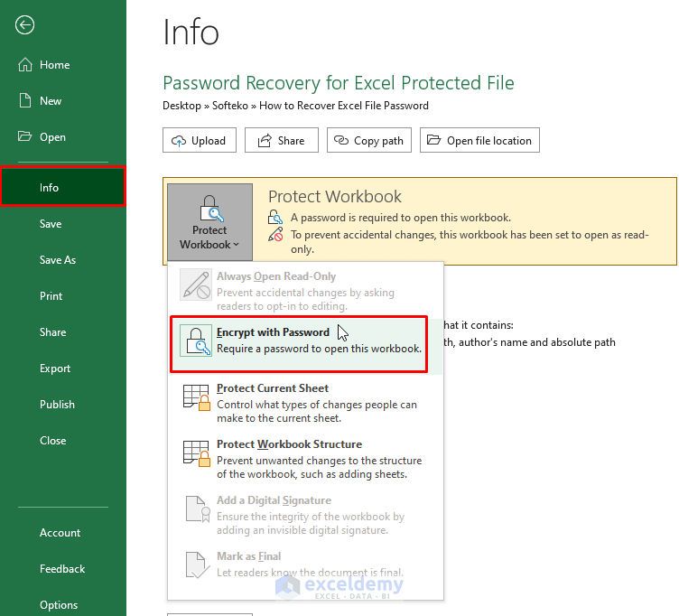Click the New blank page icon
The height and width of the screenshot is (616, 679).
[x=25, y=100]
